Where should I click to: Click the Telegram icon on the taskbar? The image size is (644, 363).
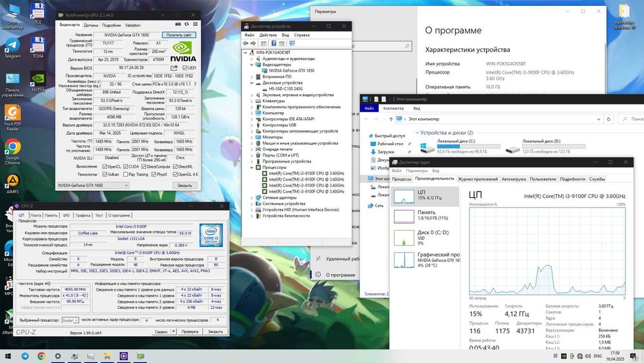pos(25,356)
